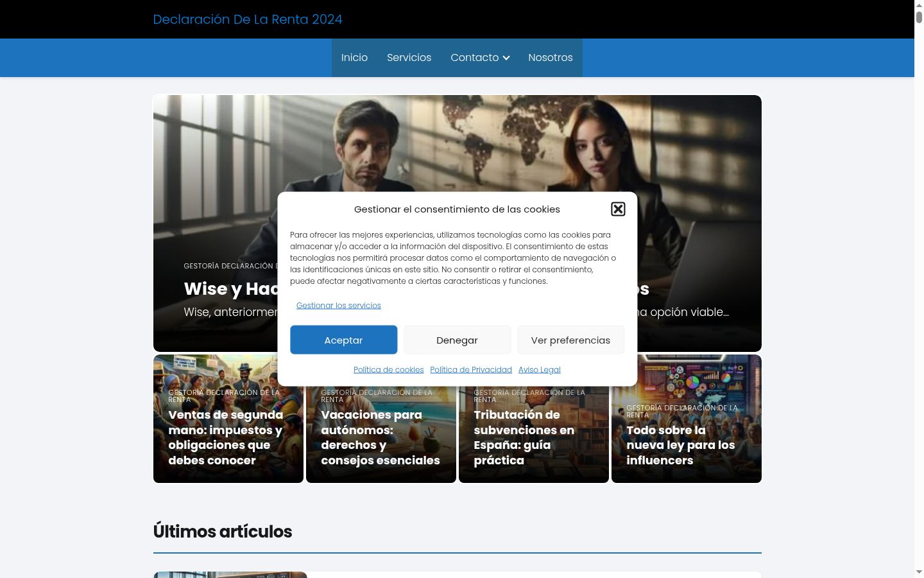The width and height of the screenshot is (924, 578).
Task: Go to the Servicios page
Action: coord(409,58)
